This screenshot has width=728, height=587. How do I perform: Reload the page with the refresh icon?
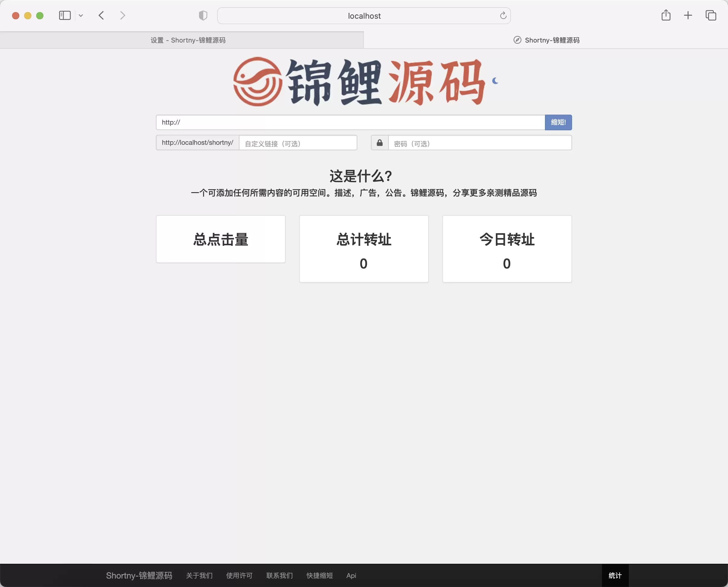point(503,16)
